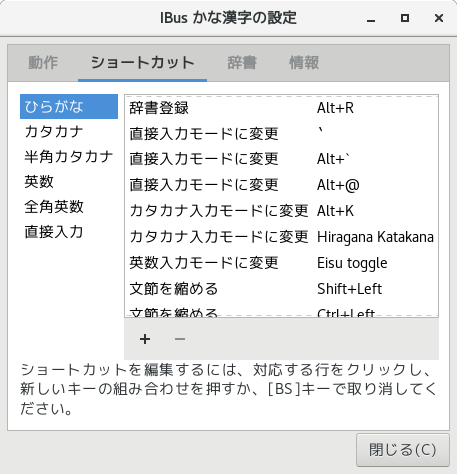
Task: Open the 情報 tab
Action: point(304,63)
